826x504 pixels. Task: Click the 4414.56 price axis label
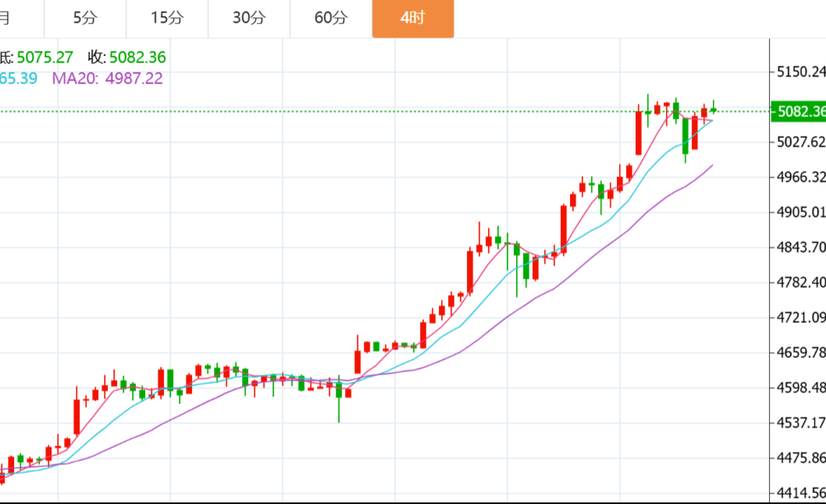801,492
